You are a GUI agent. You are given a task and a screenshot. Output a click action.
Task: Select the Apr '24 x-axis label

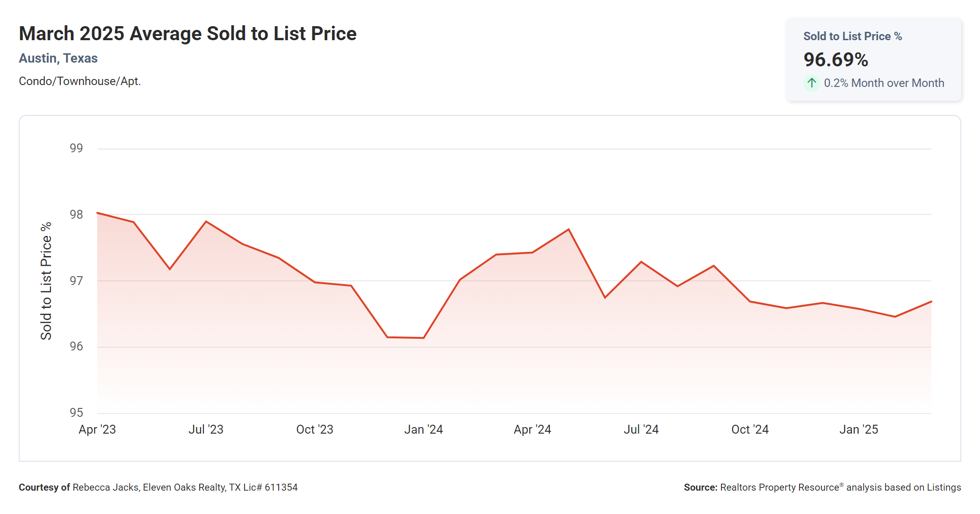click(x=532, y=429)
